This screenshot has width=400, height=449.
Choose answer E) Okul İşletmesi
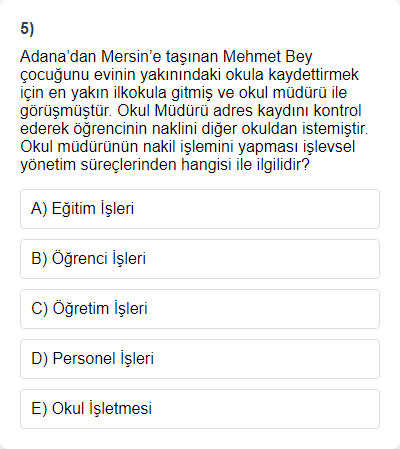tap(200, 409)
